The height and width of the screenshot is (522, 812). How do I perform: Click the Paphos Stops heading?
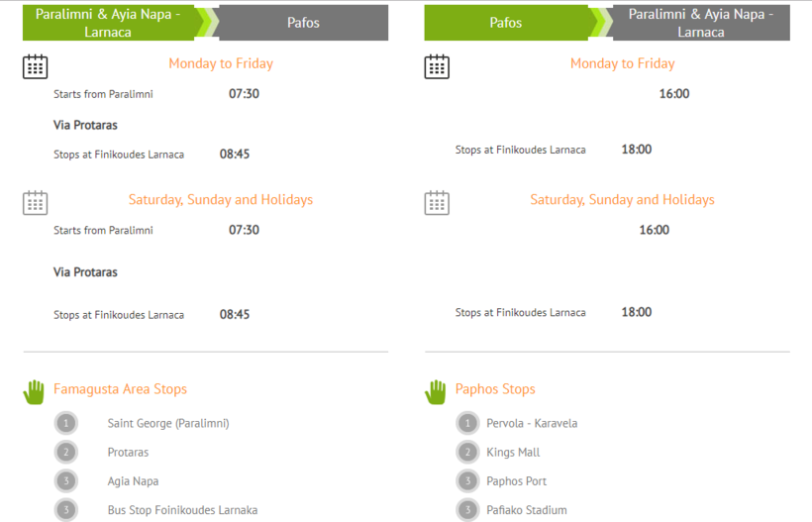[x=495, y=389]
